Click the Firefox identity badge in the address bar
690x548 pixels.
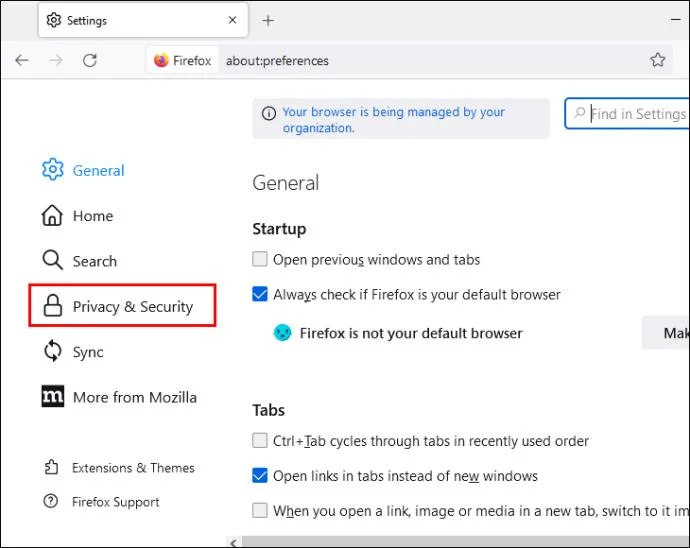[183, 60]
